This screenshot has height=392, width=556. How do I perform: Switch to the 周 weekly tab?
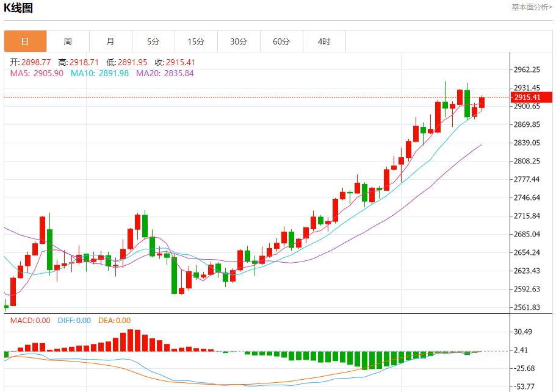tap(68, 41)
